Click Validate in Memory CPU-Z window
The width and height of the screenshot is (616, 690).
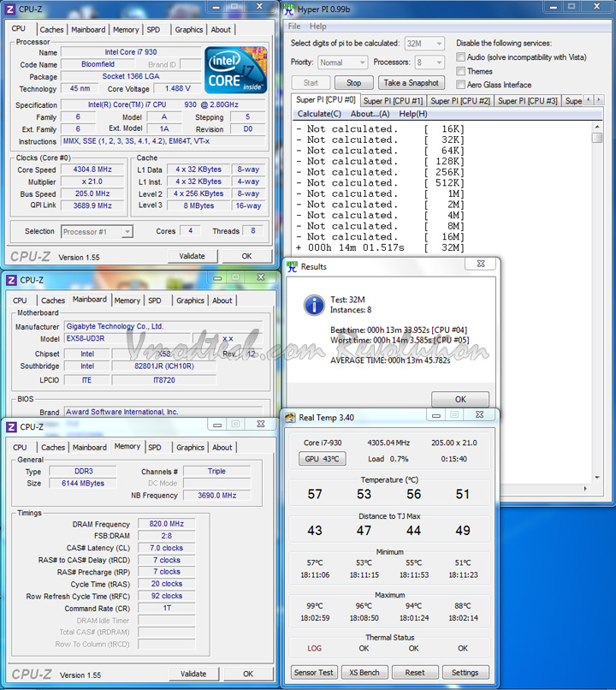[x=193, y=674]
